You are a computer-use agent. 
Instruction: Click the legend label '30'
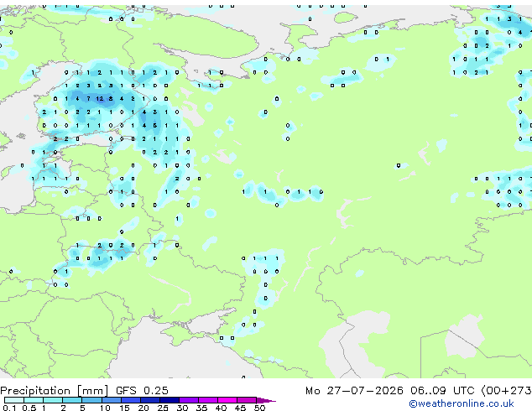[x=182, y=408]
